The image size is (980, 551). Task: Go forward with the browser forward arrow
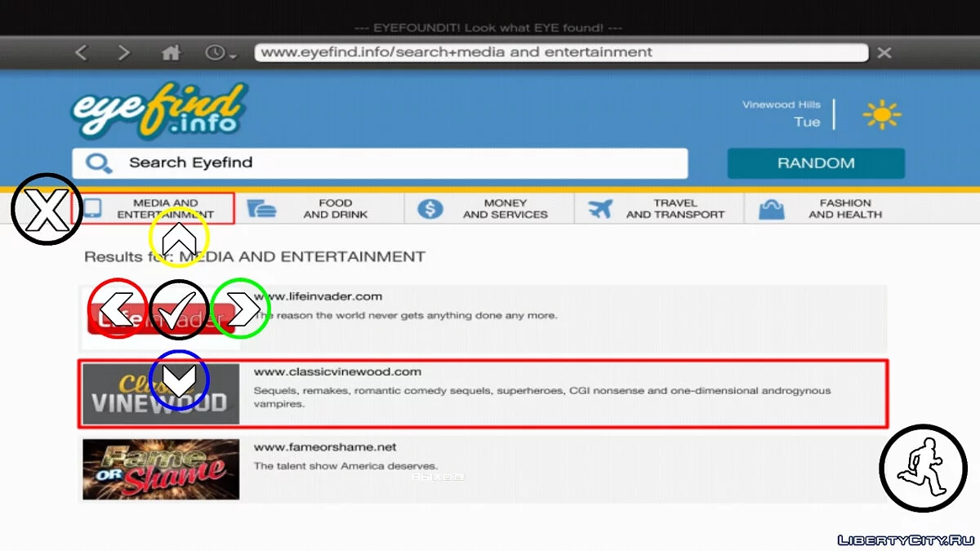123,53
